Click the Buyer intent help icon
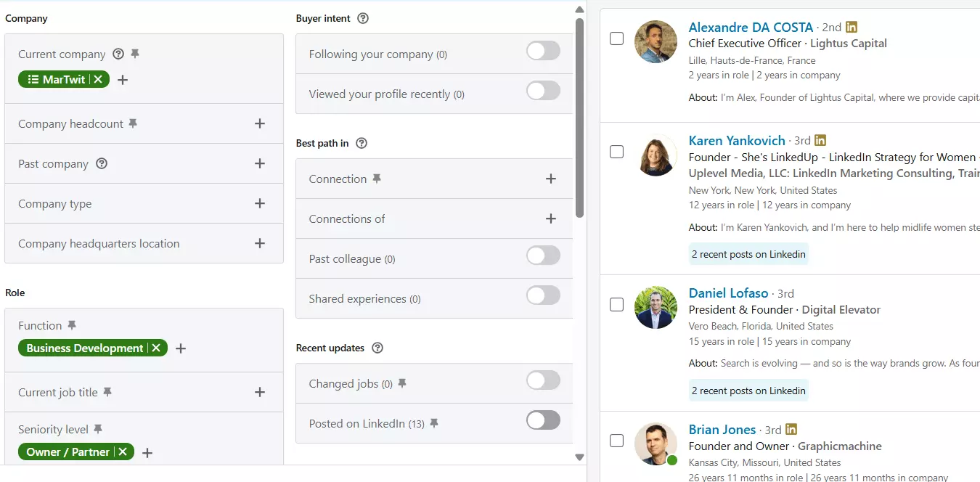This screenshot has height=482, width=980. pyautogui.click(x=362, y=17)
